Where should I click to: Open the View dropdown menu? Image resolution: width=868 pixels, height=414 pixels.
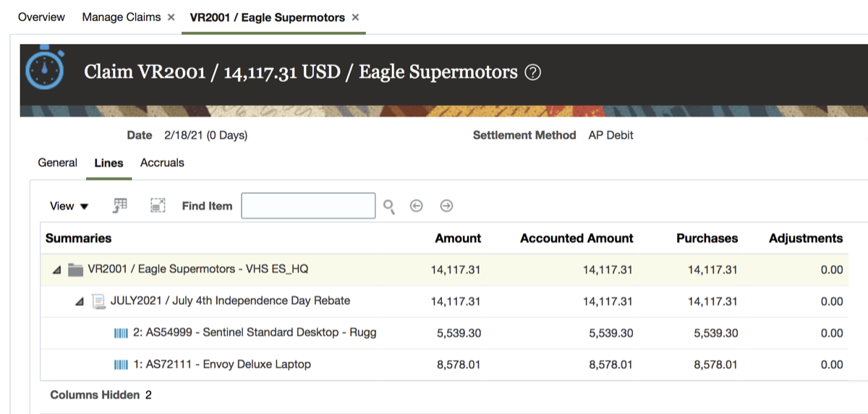click(x=69, y=206)
